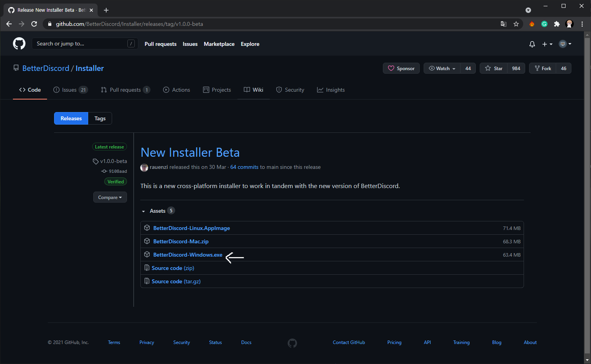Click the v1.0.0-beta tag link
Screen dimensions: 591x364
pos(110,161)
